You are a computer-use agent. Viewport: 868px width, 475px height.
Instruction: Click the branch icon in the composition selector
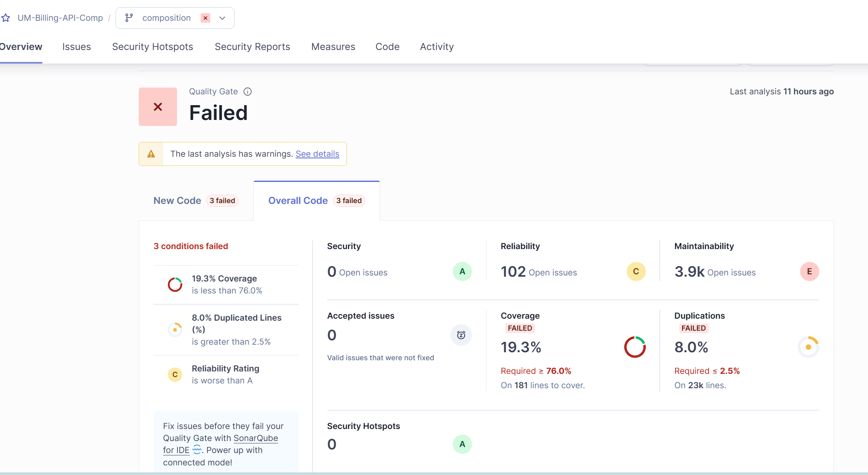(129, 18)
